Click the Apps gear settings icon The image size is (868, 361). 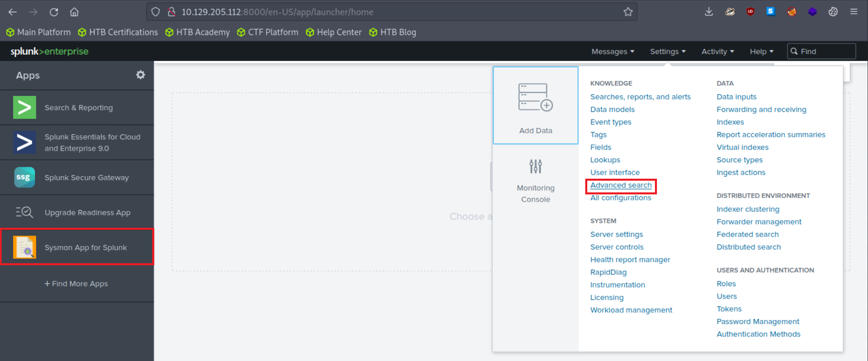pyautogui.click(x=140, y=75)
